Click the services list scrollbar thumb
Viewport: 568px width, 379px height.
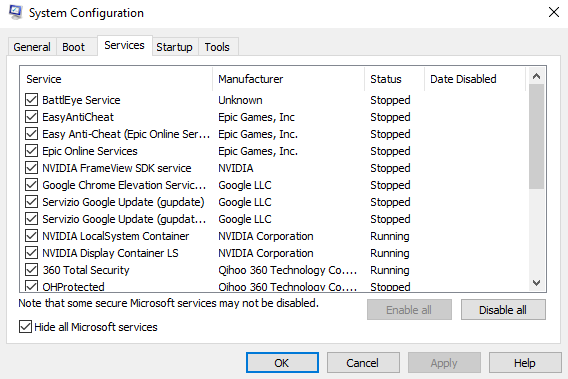pyautogui.click(x=536, y=137)
